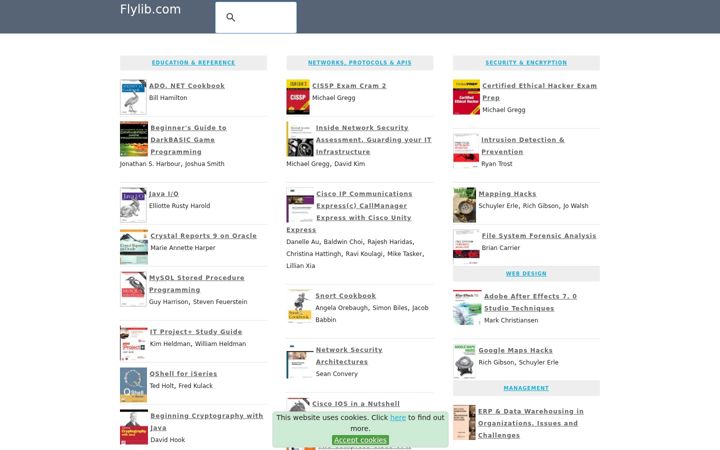Click inside the search input box
This screenshot has width=720, height=450.
click(256, 17)
